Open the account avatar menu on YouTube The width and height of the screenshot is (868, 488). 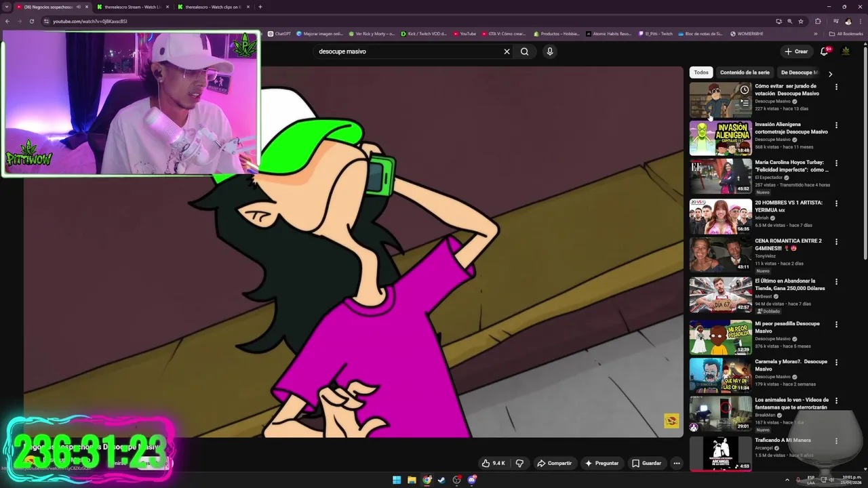pos(846,52)
